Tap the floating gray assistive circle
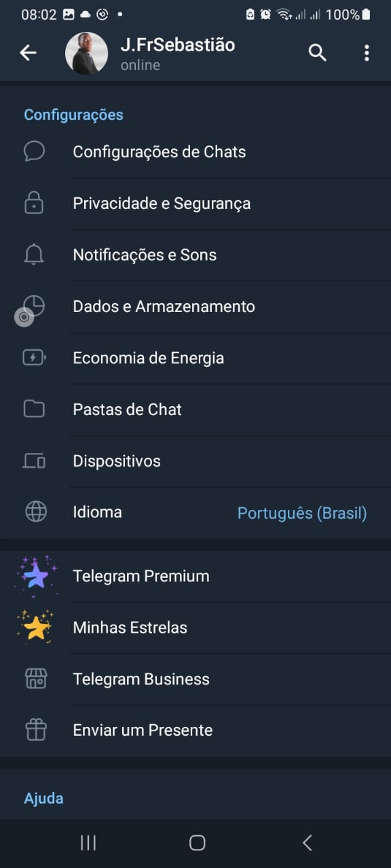Viewport: 391px width, 868px height. pyautogui.click(x=24, y=317)
